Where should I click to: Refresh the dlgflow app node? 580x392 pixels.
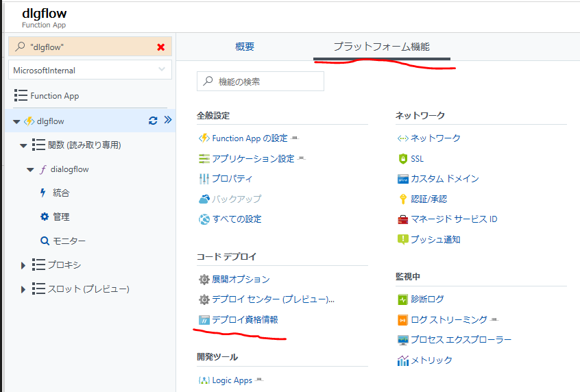tap(153, 121)
